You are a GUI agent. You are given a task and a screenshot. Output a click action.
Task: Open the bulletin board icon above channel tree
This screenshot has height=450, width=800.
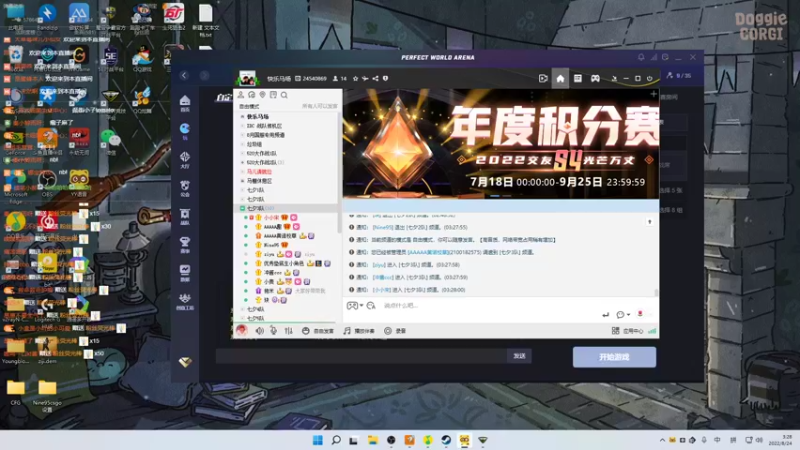point(273,95)
